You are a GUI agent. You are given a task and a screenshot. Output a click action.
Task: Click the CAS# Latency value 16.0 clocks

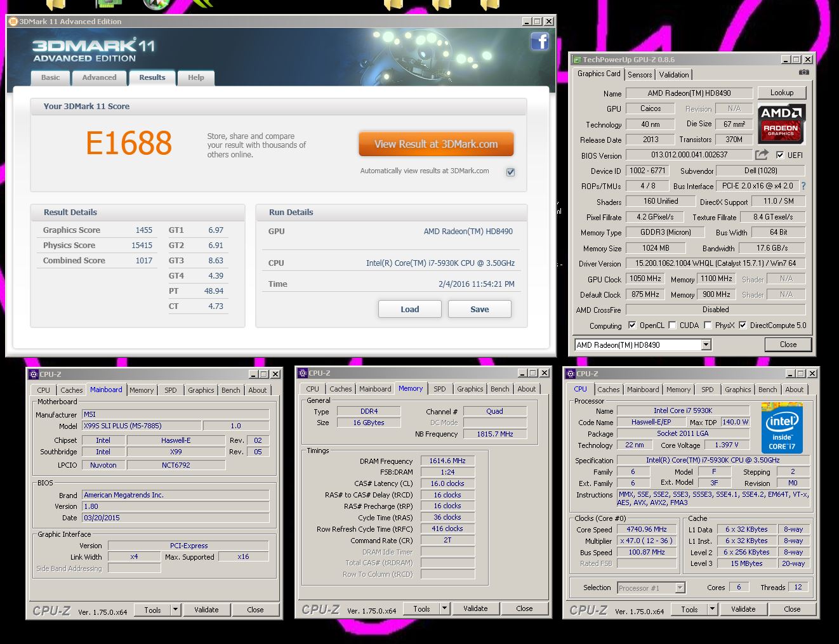(447, 483)
